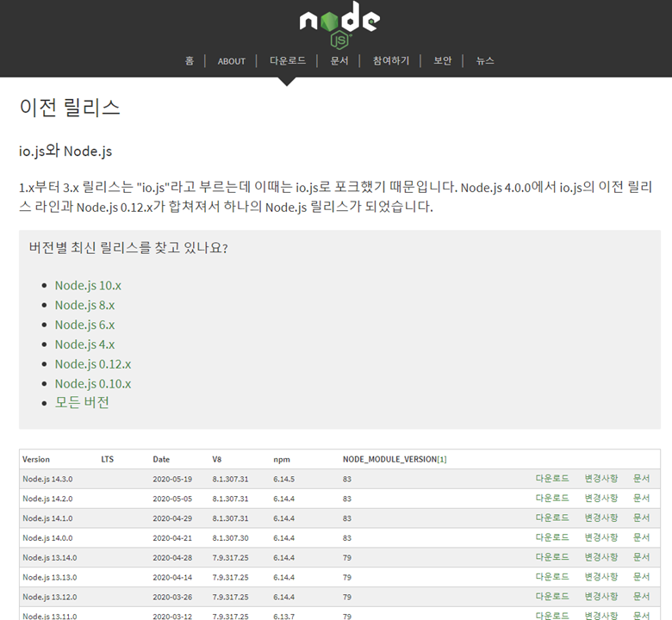Screen dimensions: 672x620
Task: Click 다운로드 for Node.js 13.14.0
Action: 552,557
